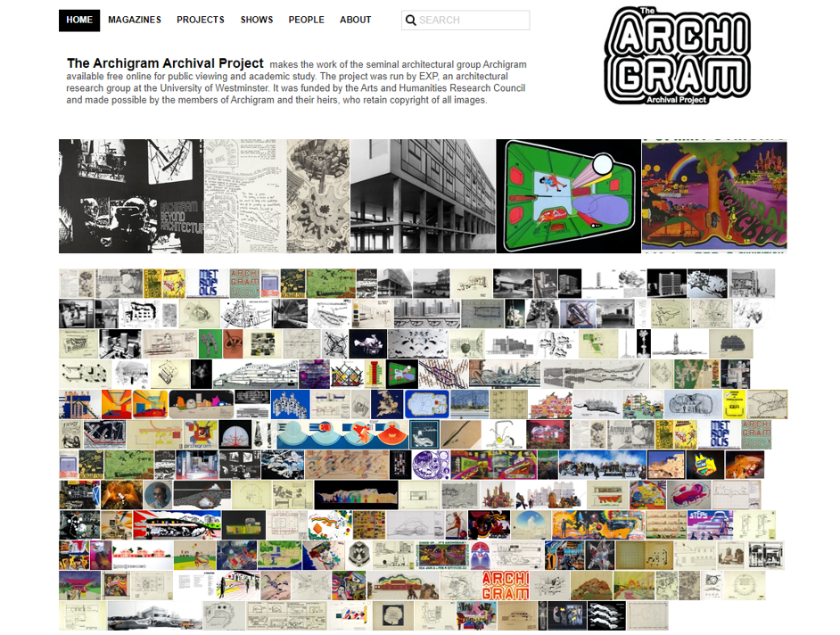The image size is (840, 635).
Task: Open the blue sphere on pale sky thumbnail
Action: [x=531, y=524]
